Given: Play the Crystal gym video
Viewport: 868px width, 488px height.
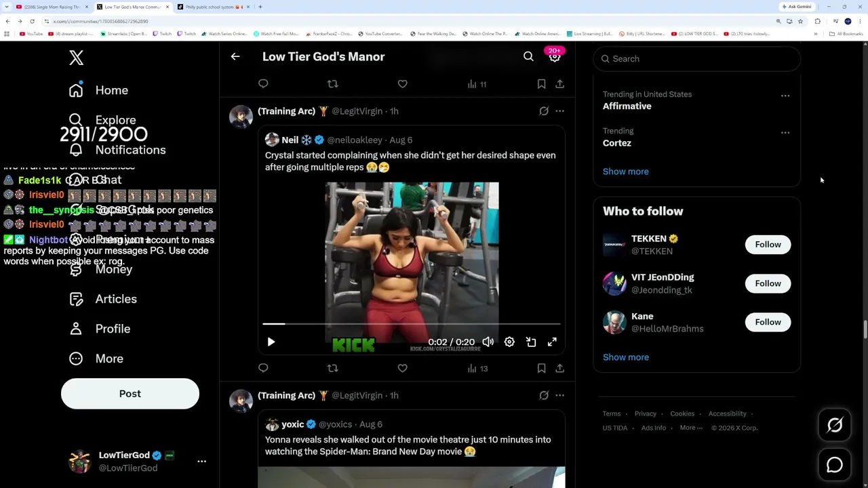Looking at the screenshot, I should point(271,342).
